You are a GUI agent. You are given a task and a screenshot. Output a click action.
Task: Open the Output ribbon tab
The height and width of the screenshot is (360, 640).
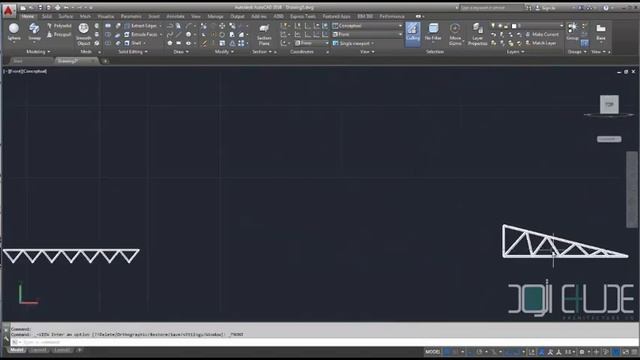click(x=237, y=17)
